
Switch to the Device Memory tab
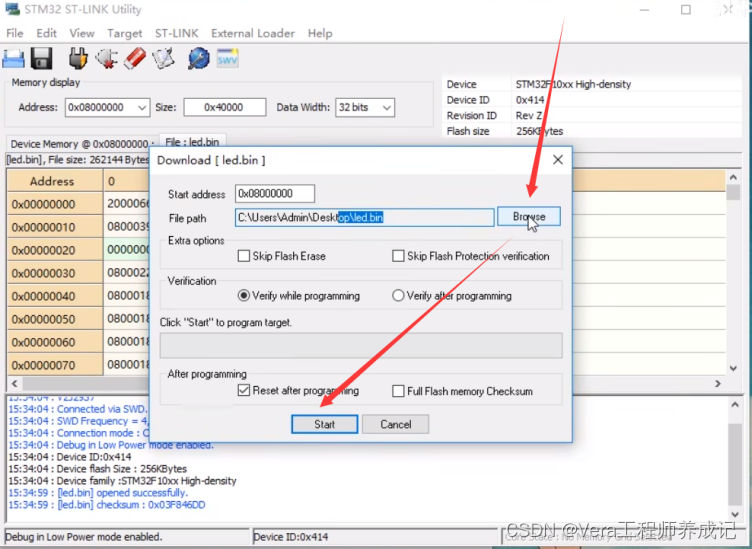click(x=82, y=144)
